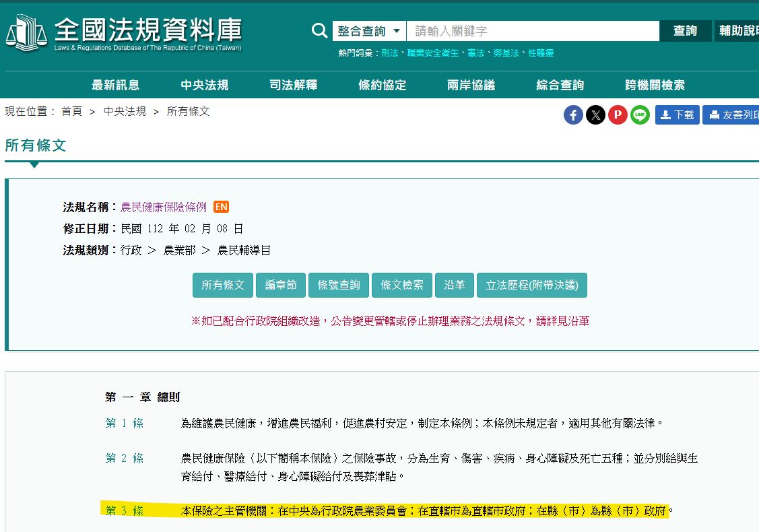Viewport: 759px width, 532px height.
Task: Open the 司法解釋 navigation menu
Action: pyautogui.click(x=294, y=85)
